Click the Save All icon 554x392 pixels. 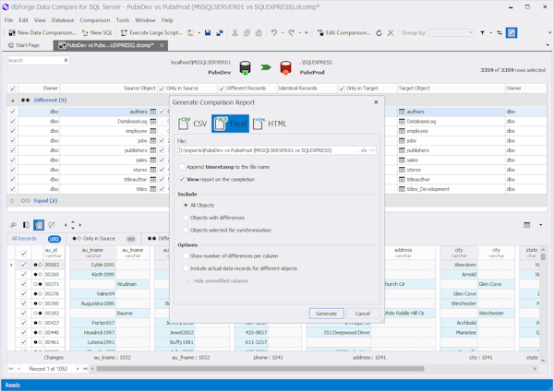point(220,33)
